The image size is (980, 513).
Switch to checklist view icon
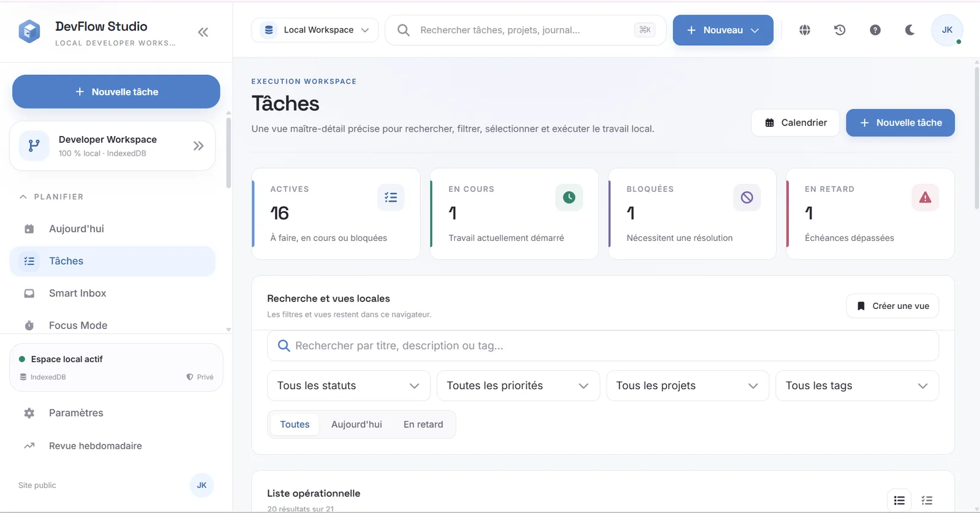coord(927,501)
